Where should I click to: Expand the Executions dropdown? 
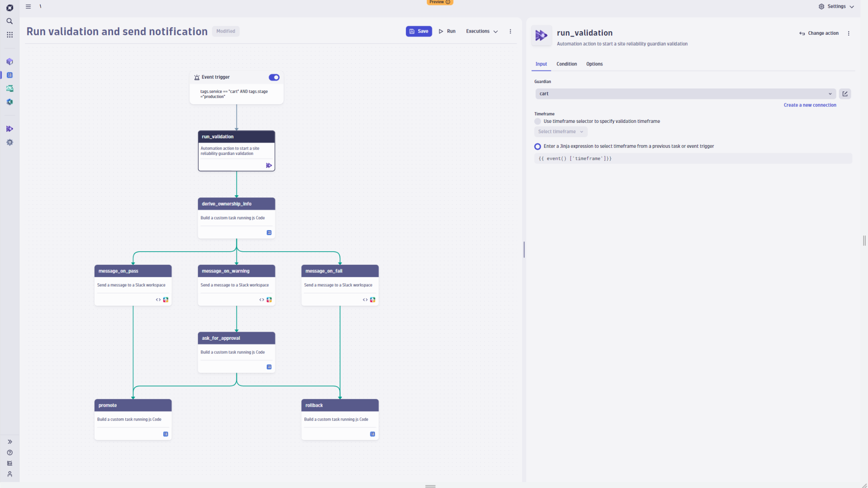pyautogui.click(x=481, y=32)
